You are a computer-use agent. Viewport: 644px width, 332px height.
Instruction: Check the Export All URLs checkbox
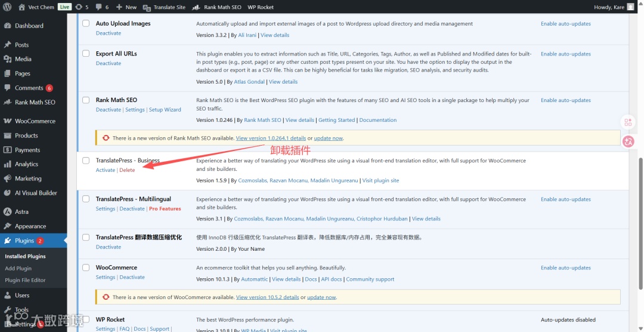[x=86, y=54]
